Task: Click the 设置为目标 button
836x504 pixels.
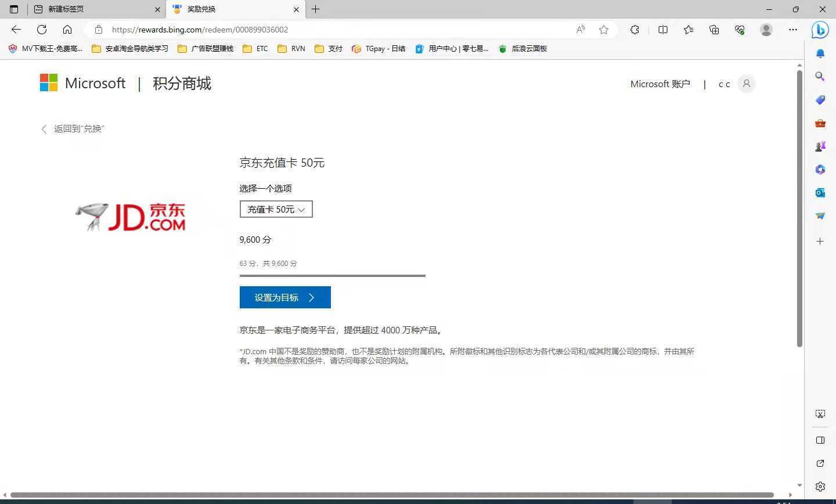Action: 284,297
